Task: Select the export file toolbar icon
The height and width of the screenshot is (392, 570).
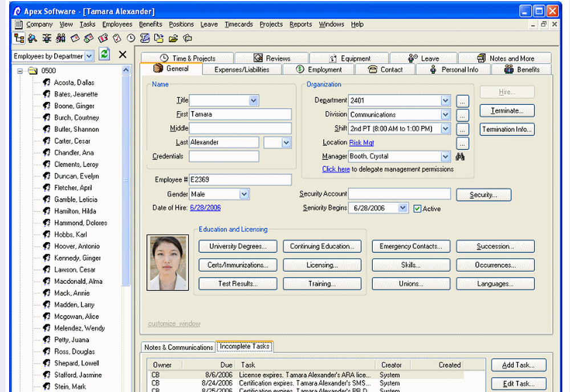Action: 158,38
